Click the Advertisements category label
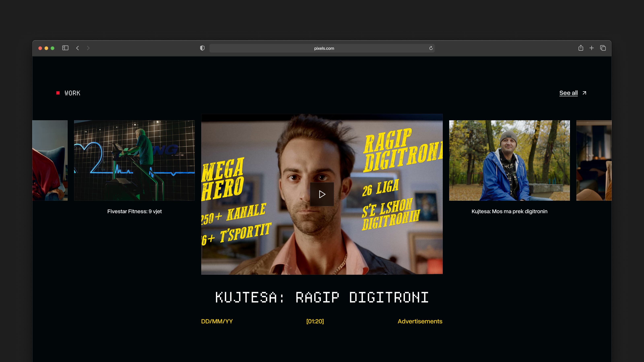This screenshot has width=644, height=362. 420,321
